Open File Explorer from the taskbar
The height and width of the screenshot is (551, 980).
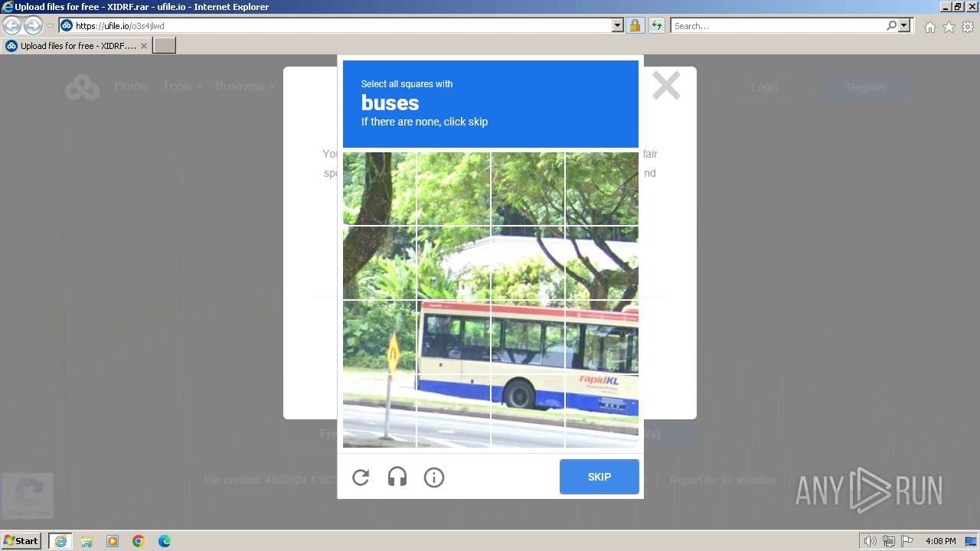(87, 541)
